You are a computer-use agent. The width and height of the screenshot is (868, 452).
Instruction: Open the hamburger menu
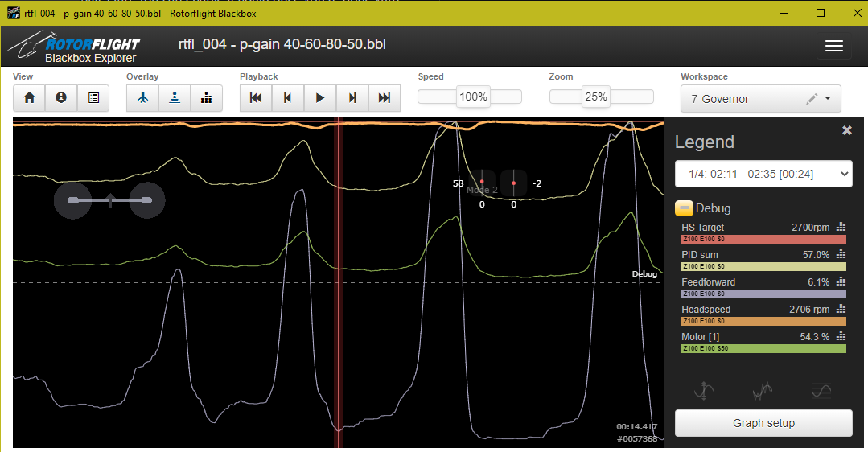click(833, 46)
